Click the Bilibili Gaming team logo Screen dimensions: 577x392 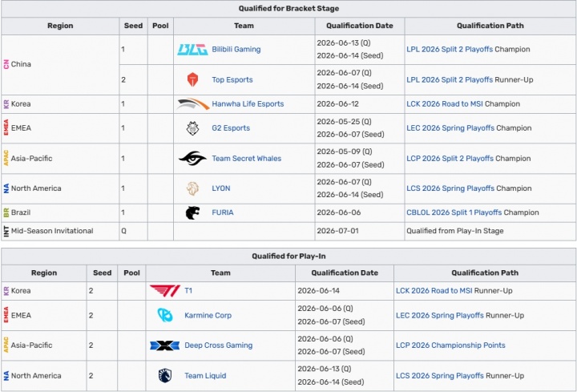[192, 50]
